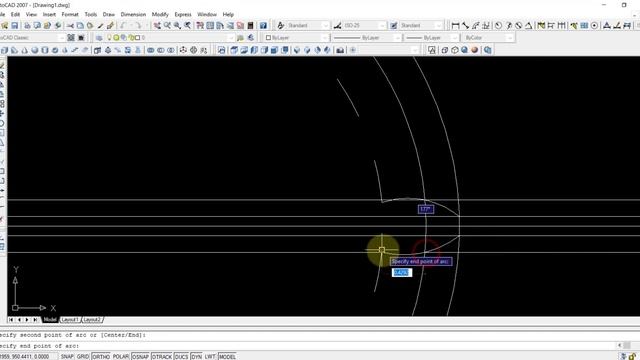This screenshot has width=640, height=360.
Task: Switch to the Layout1 tab
Action: [70, 320]
